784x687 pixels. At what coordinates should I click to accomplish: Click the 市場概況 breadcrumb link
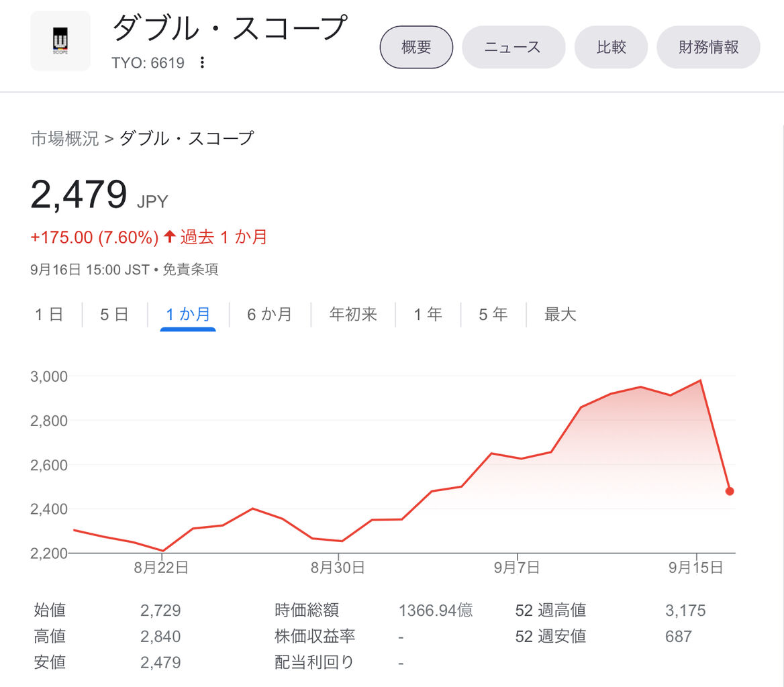[64, 138]
